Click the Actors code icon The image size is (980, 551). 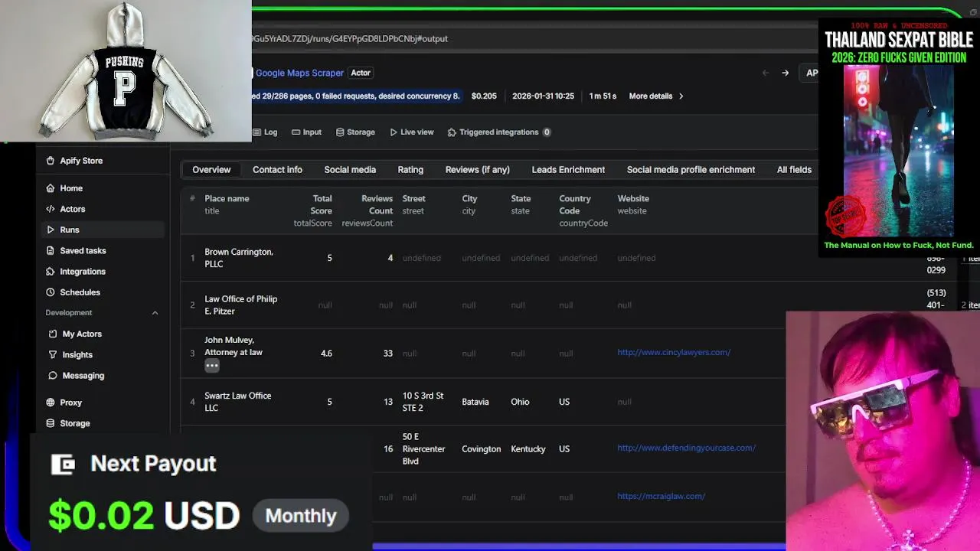51,209
